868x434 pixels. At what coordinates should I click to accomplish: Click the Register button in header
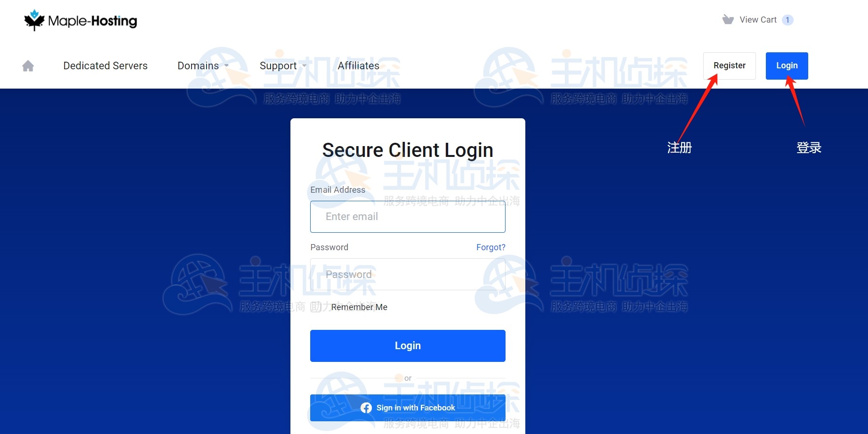point(730,66)
